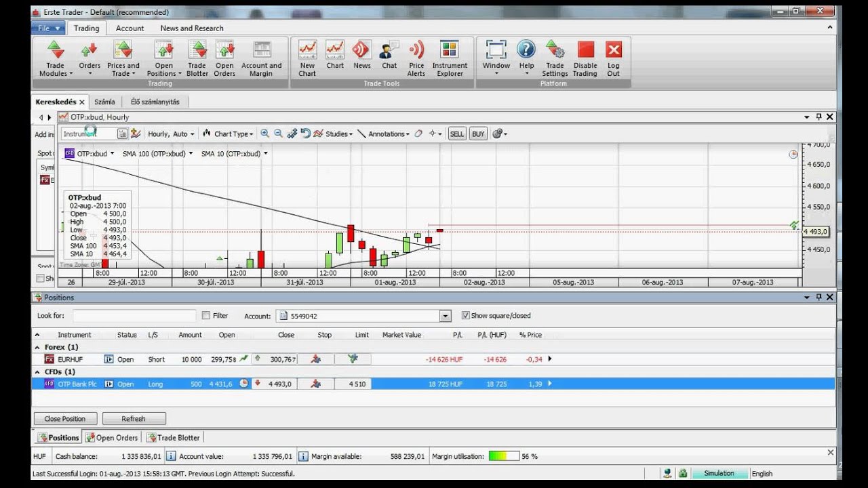Click Cash balance info icon
The height and width of the screenshot is (488, 868).
[171, 456]
